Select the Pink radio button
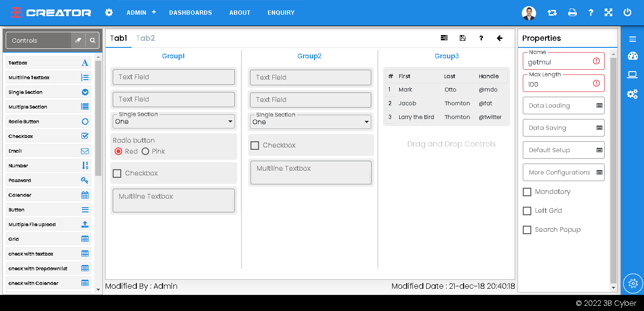 145,151
